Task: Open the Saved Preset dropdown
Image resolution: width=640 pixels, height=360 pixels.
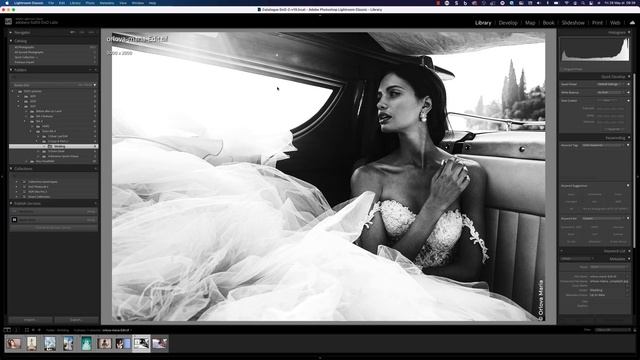Action: [x=611, y=84]
